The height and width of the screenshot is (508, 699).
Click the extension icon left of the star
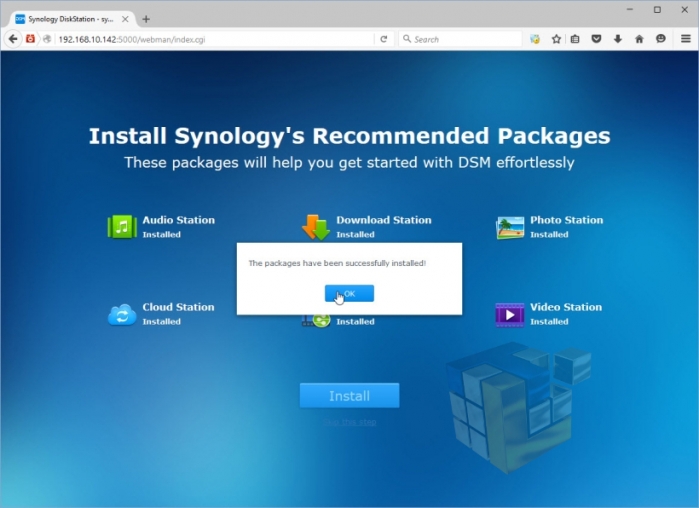coord(535,39)
